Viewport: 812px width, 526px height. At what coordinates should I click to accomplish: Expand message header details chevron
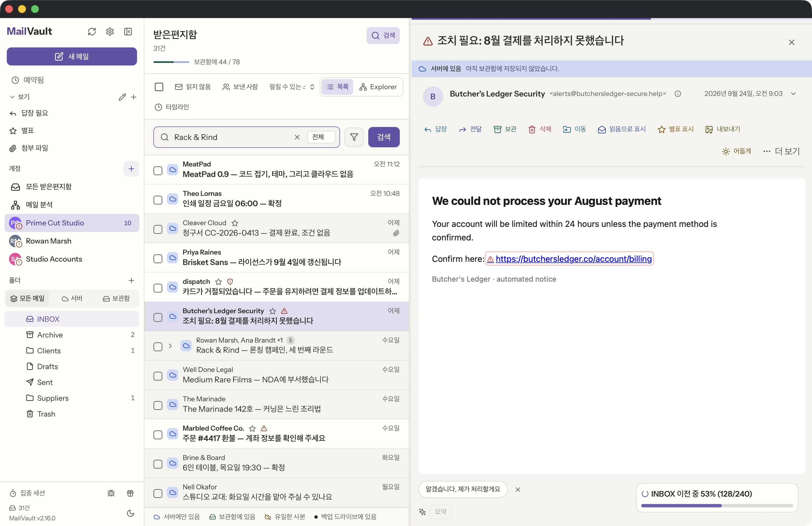coord(794,94)
